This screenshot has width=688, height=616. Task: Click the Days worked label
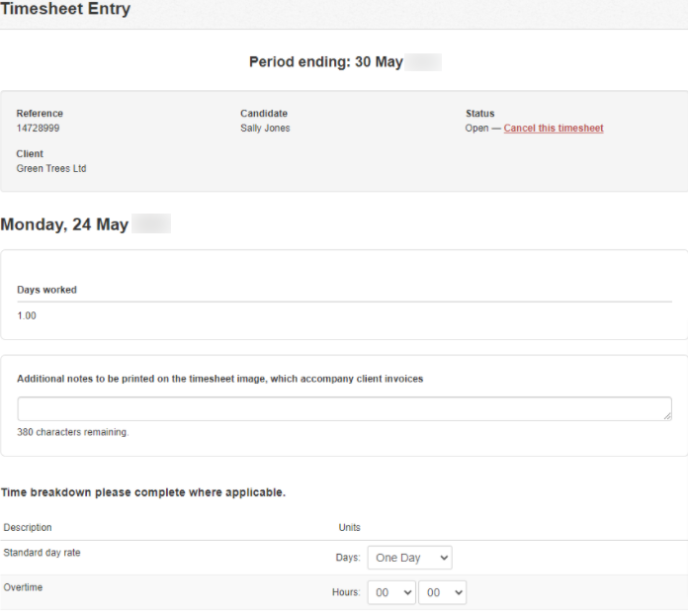pos(46,290)
